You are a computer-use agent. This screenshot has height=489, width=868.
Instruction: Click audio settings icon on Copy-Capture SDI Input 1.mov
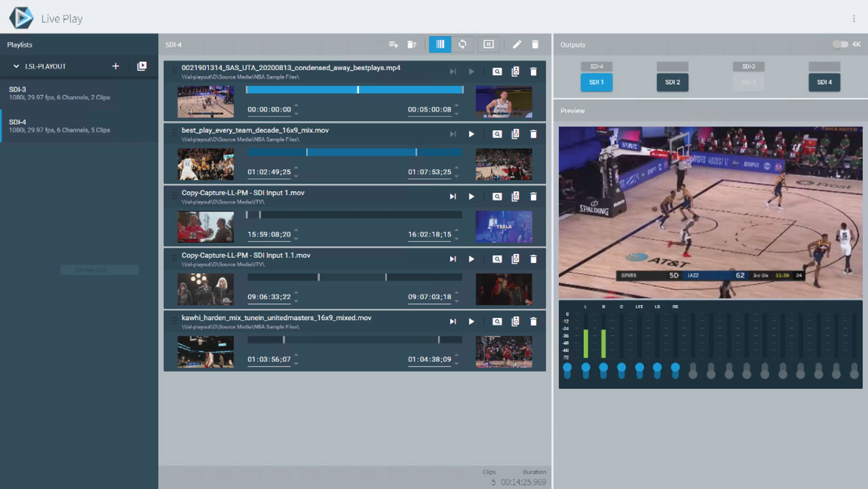tap(515, 197)
